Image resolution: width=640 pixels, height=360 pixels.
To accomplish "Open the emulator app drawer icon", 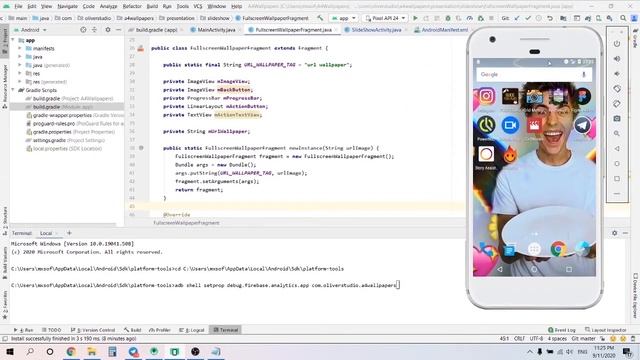I will [x=534, y=248].
